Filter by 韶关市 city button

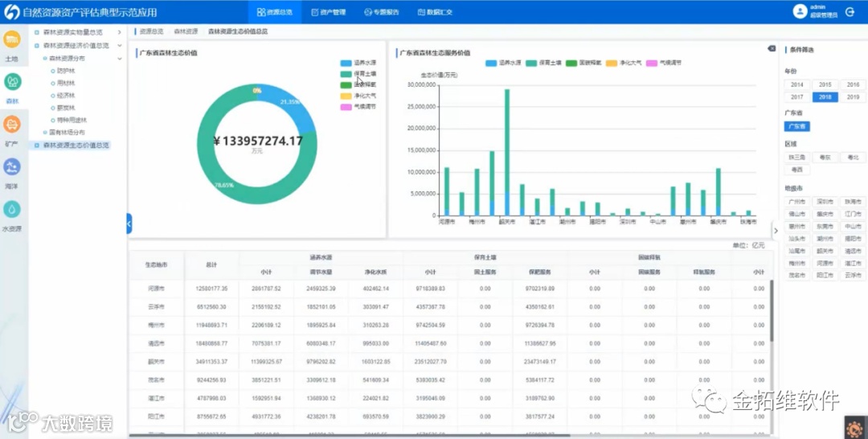coord(825,251)
